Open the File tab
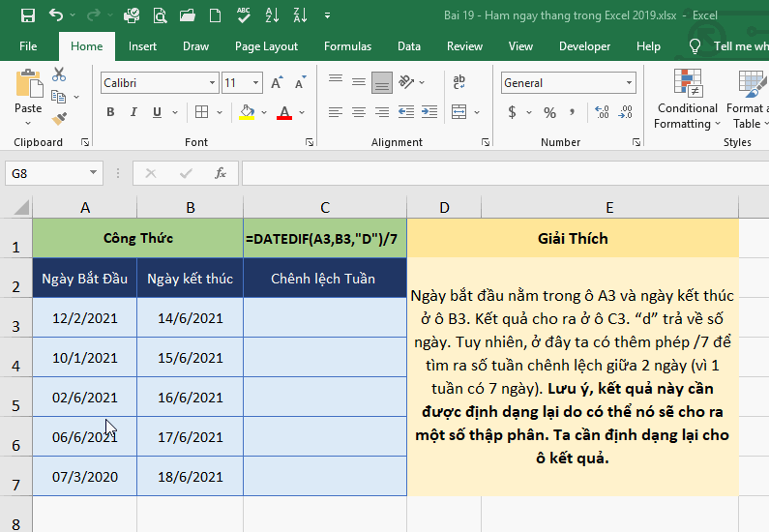This screenshot has height=532, width=769. [28, 46]
